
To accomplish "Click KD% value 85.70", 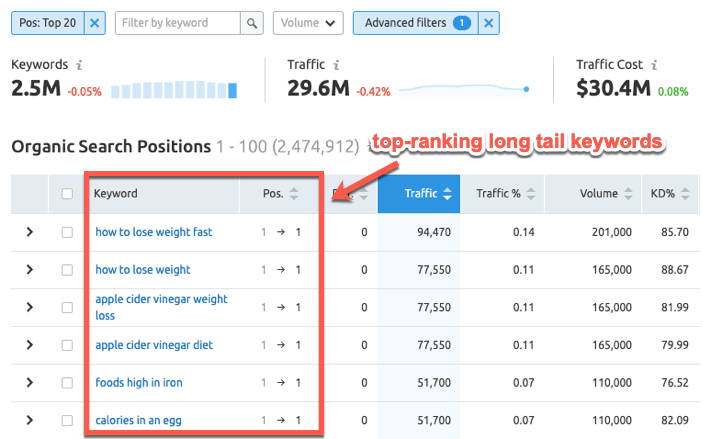I will click(675, 232).
